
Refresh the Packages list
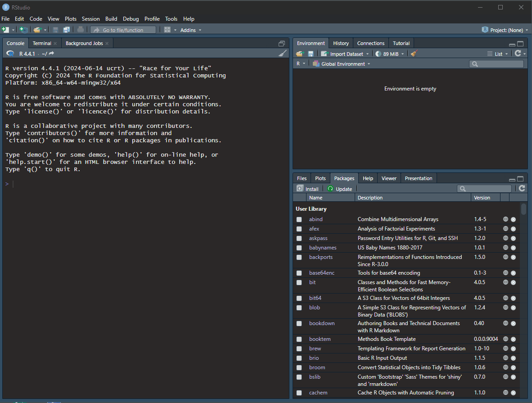click(522, 188)
